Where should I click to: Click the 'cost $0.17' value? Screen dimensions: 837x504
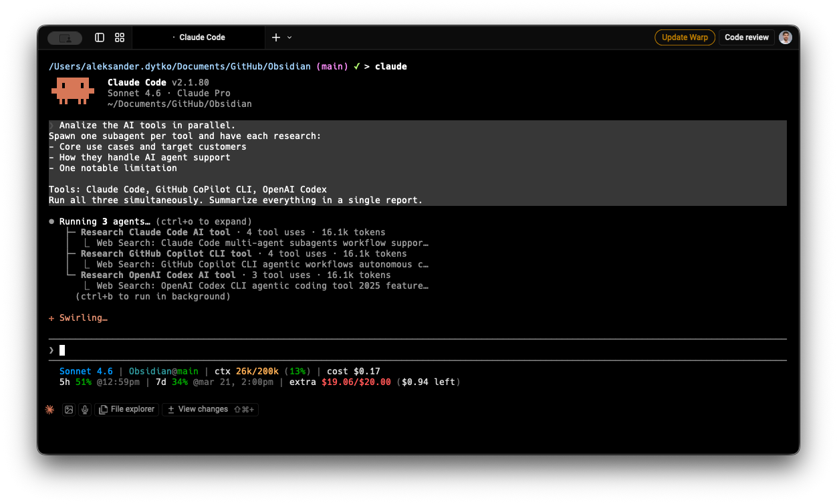354,371
